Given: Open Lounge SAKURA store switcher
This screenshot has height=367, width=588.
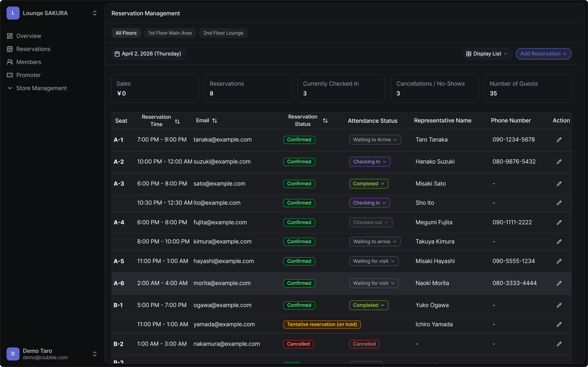Looking at the screenshot, I should tap(95, 13).
